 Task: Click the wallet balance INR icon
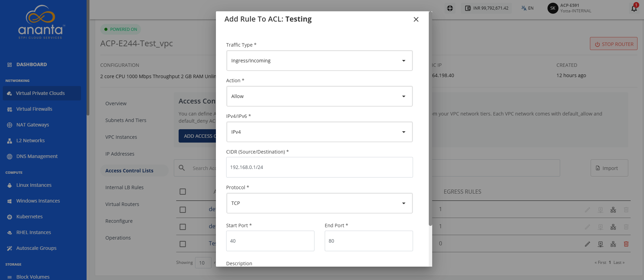pyautogui.click(x=468, y=8)
